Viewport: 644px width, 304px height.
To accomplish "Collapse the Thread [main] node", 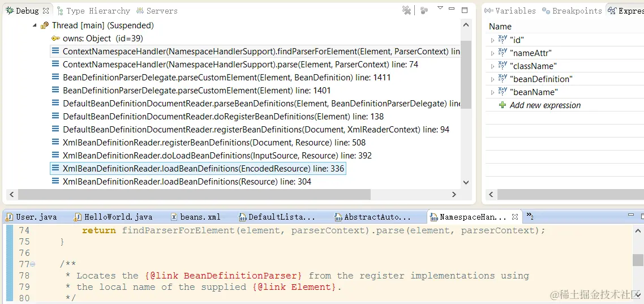I will pyautogui.click(x=35, y=25).
